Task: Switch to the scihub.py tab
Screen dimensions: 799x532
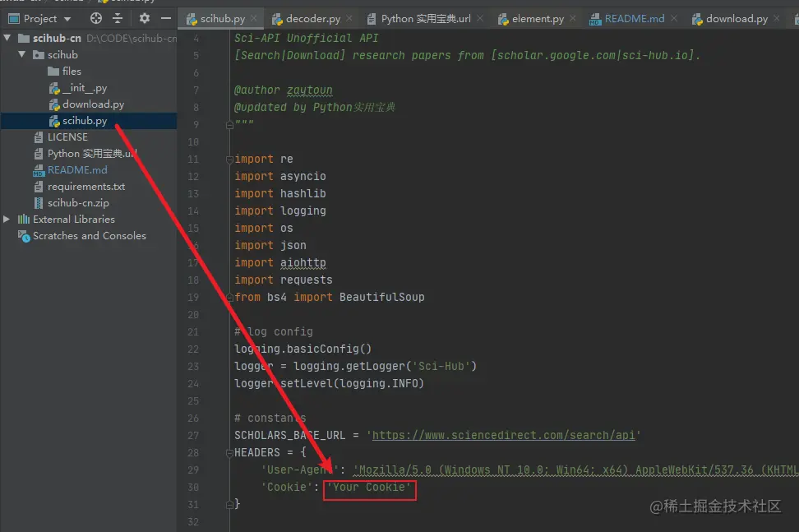Action: pos(222,19)
